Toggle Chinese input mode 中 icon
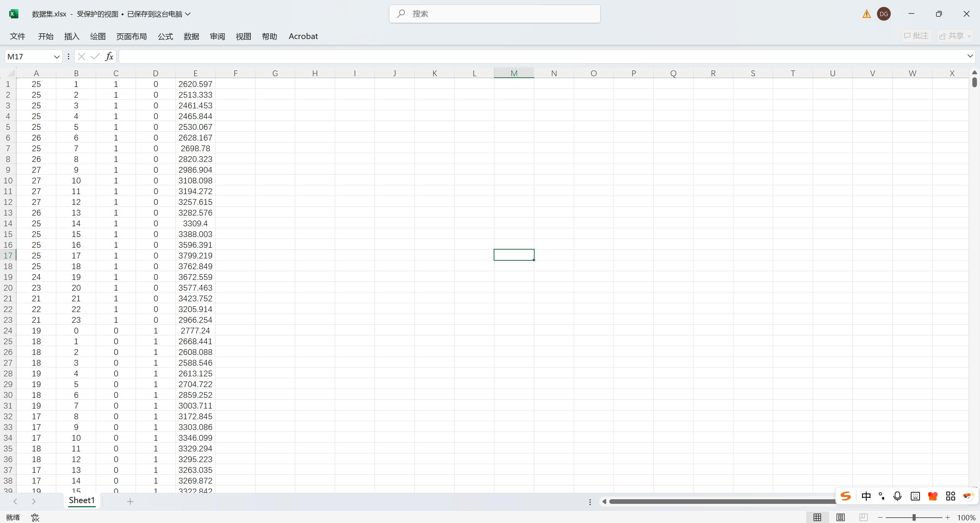 [866, 496]
